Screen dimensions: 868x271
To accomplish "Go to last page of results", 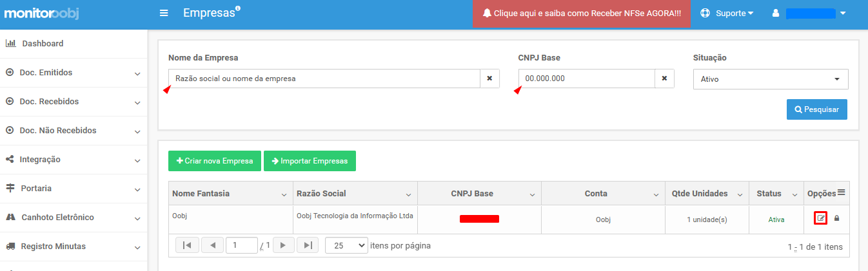I will (x=308, y=245).
